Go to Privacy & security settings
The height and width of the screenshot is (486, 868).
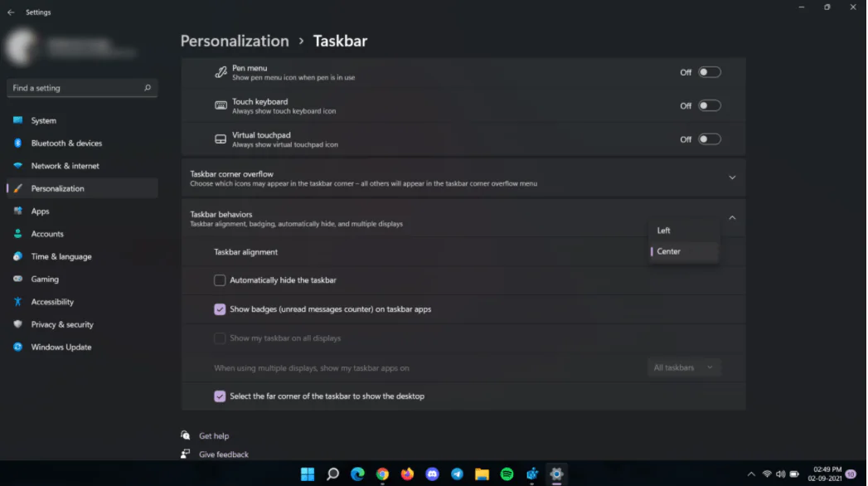pos(62,324)
